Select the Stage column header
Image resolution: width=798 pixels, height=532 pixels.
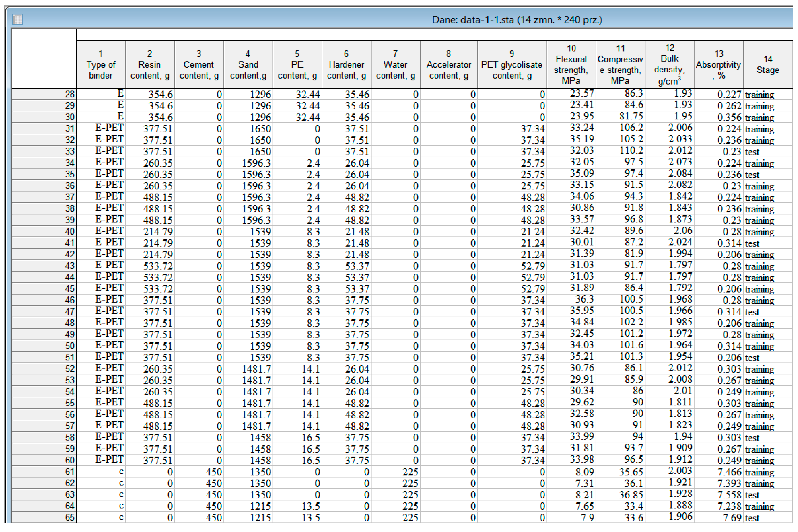point(768,64)
